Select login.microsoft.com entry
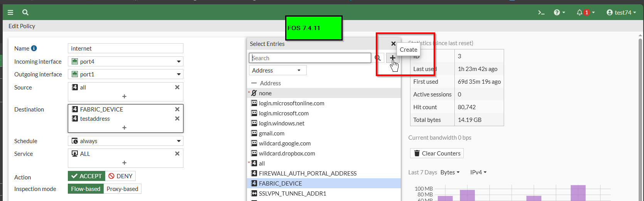644x201 pixels. (324, 113)
